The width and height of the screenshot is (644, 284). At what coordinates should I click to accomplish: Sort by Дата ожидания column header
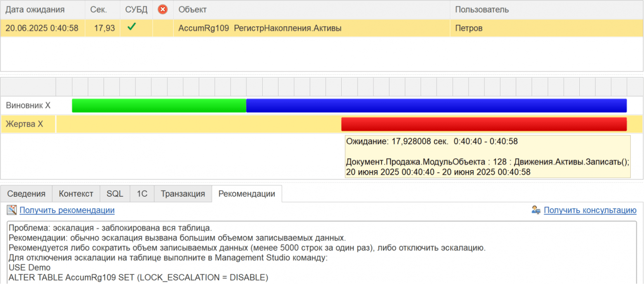click(x=43, y=9)
